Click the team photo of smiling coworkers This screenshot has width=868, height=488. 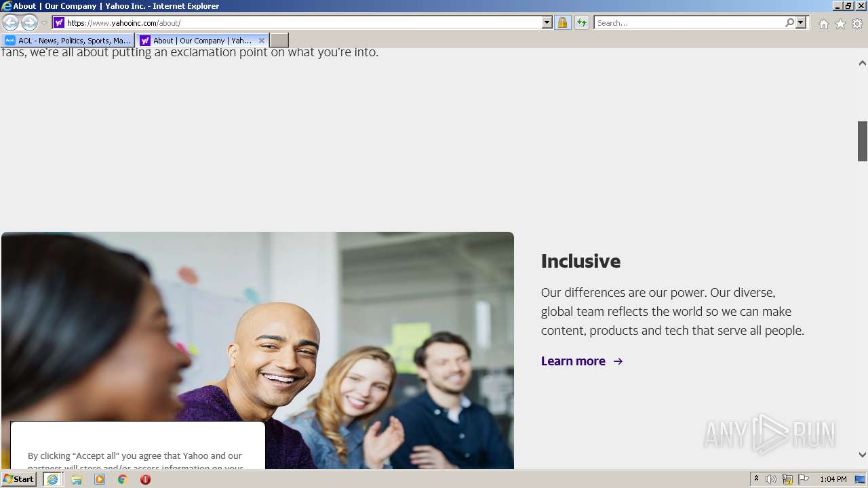click(x=258, y=350)
